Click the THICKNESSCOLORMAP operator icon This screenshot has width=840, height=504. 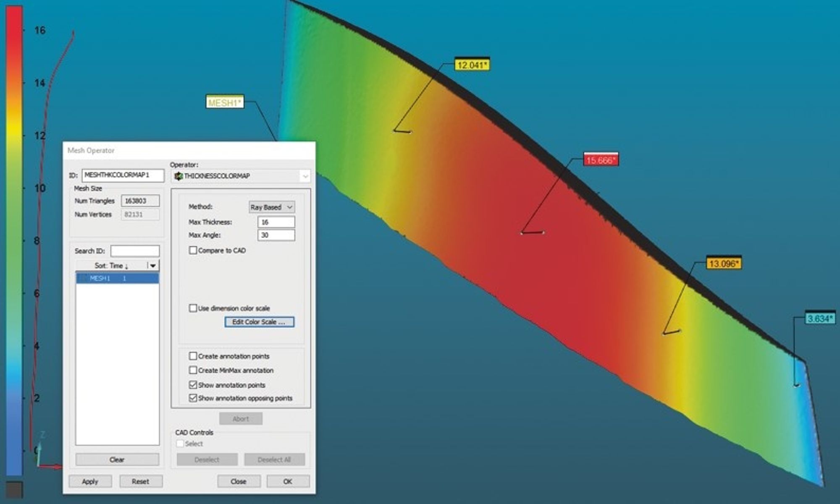[178, 176]
